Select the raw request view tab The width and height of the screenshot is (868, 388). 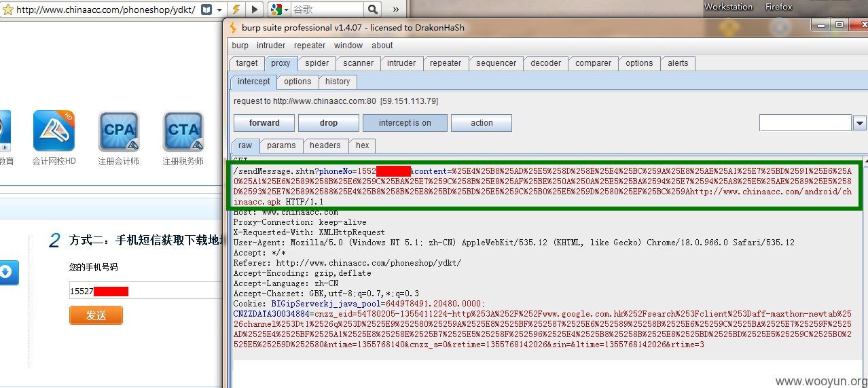tap(245, 145)
